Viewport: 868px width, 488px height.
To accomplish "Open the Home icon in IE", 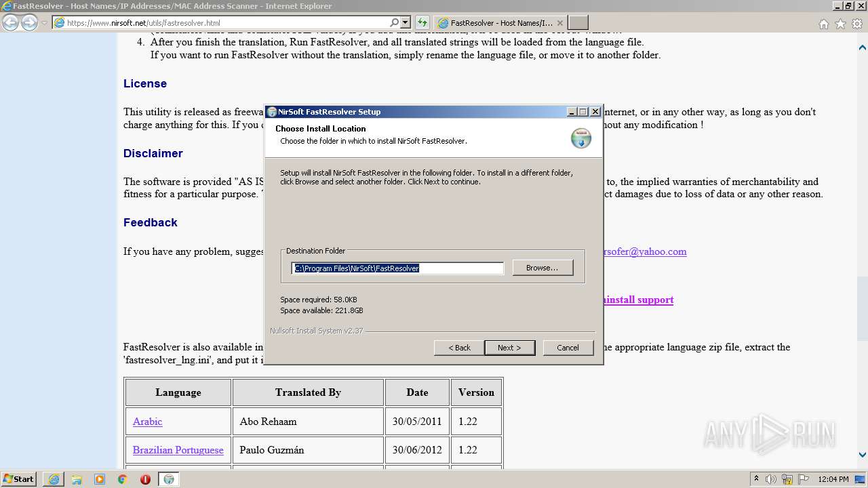I will [x=823, y=24].
